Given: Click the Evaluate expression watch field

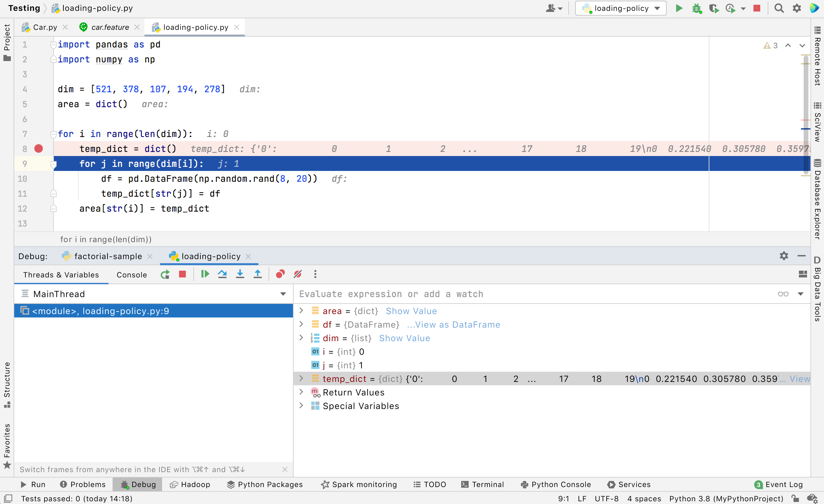Looking at the screenshot, I should 475,294.
